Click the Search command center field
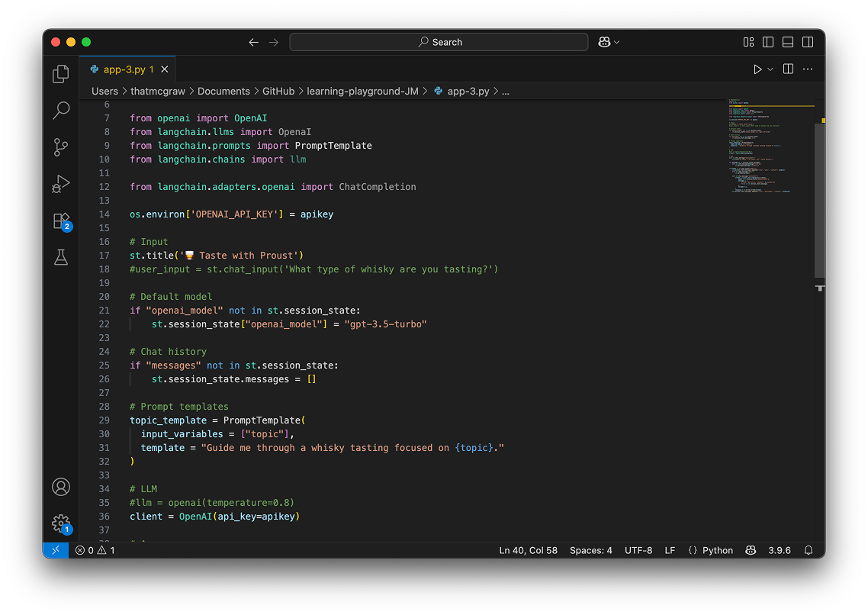 439,42
